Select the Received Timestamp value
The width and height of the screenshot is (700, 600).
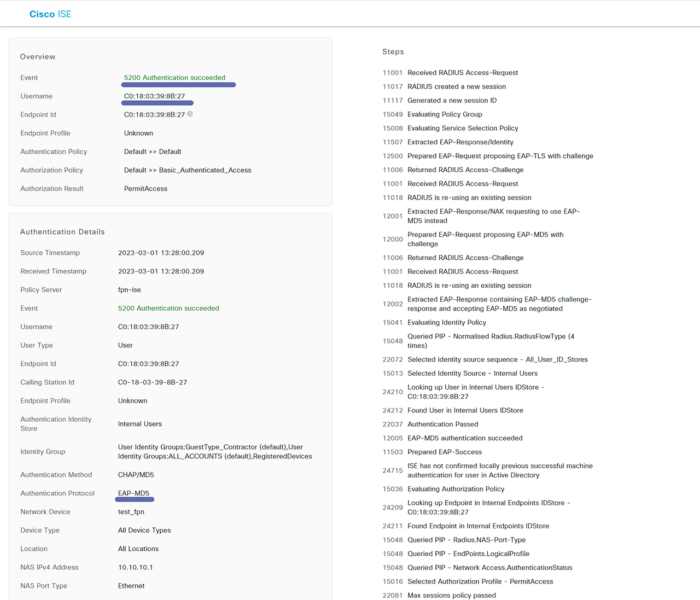point(161,271)
